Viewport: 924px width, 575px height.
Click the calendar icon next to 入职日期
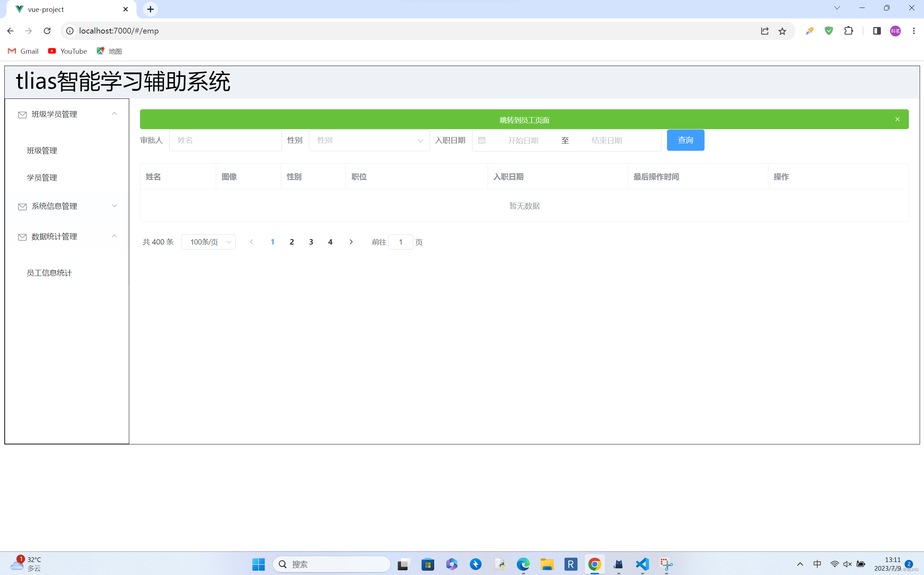coord(481,140)
